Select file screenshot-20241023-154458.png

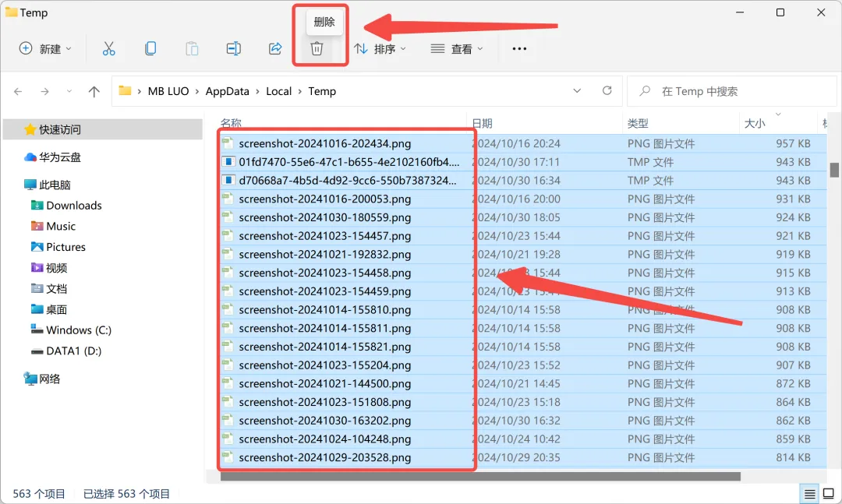point(324,273)
